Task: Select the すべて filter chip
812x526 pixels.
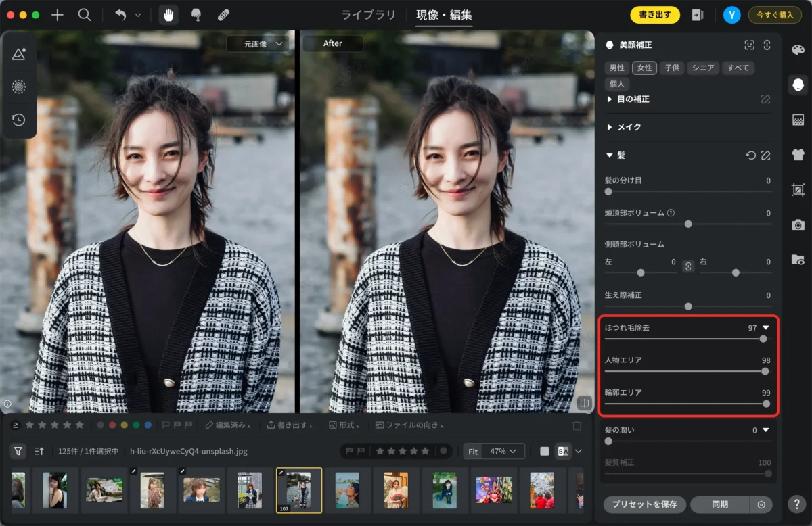Action: 738,68
